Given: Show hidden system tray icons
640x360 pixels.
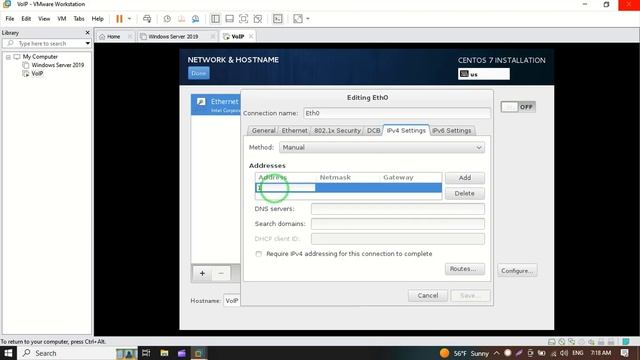Looking at the screenshot, I should click(497, 353).
